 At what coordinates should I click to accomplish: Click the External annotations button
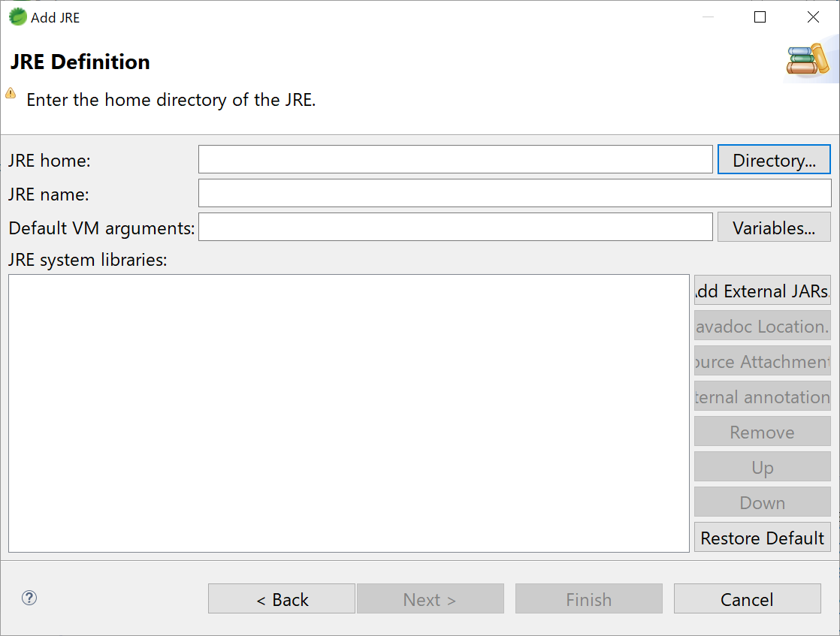pyautogui.click(x=763, y=396)
